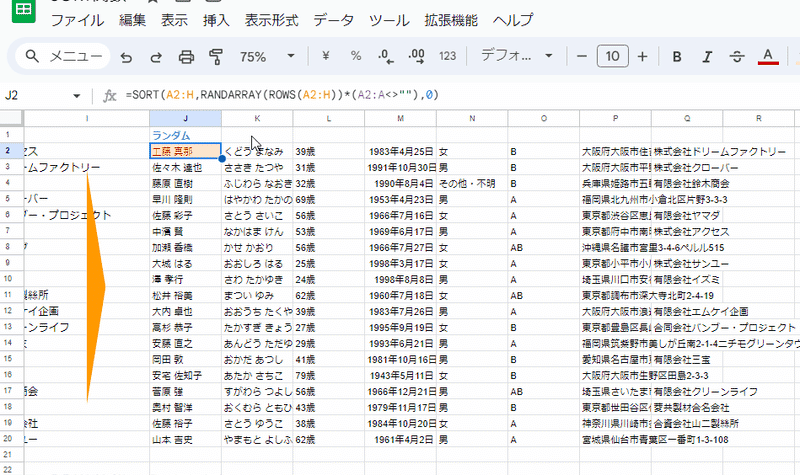Image resolution: width=800 pixels, height=475 pixels.
Task: Select column J header
Action: 185,118
